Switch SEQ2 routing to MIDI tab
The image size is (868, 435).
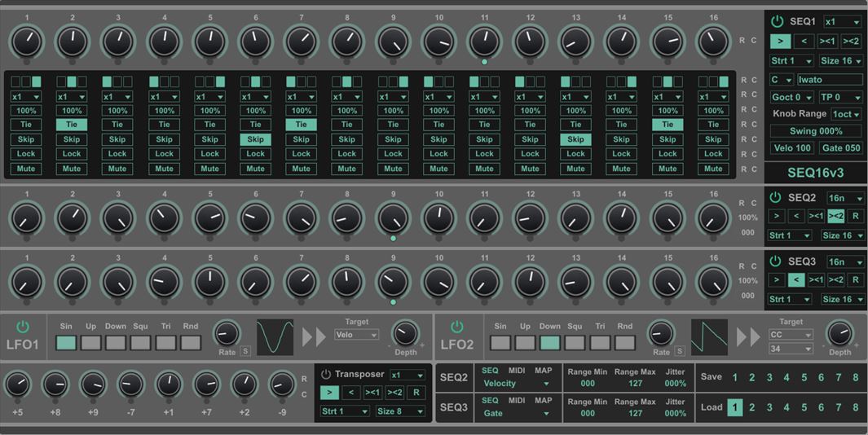tap(517, 371)
